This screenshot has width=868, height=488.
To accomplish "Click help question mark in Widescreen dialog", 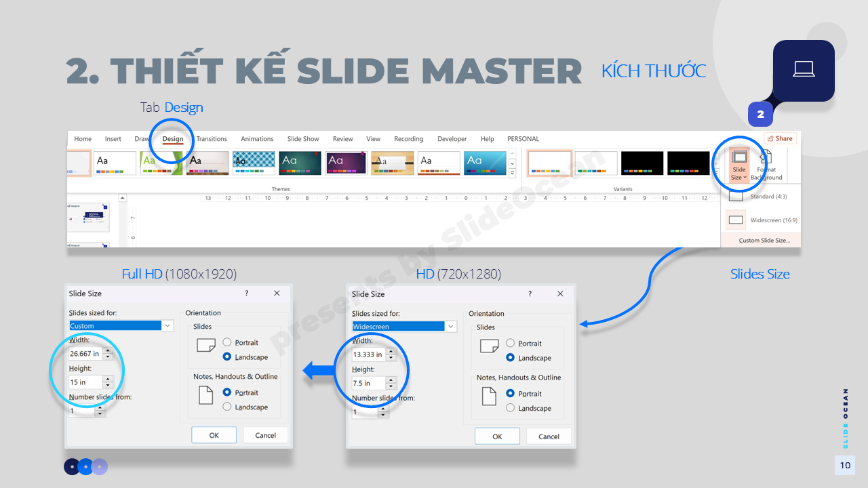I will point(530,293).
